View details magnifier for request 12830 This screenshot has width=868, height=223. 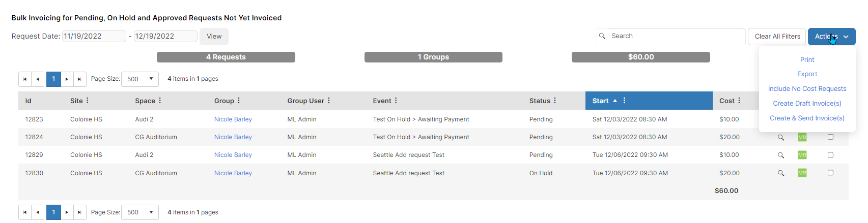pos(781,173)
